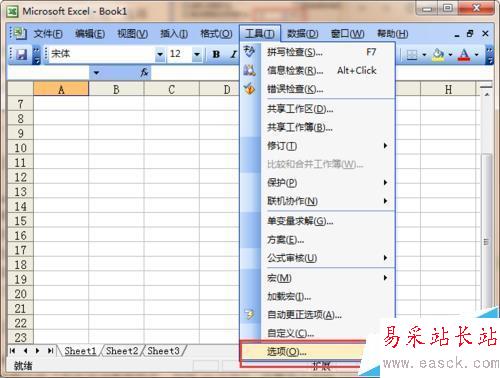Expand 宏 submenu

(x=385, y=278)
